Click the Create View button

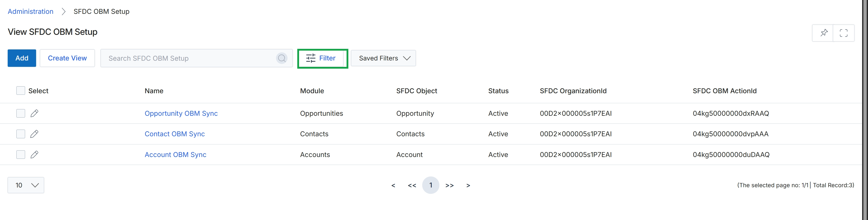(67, 58)
